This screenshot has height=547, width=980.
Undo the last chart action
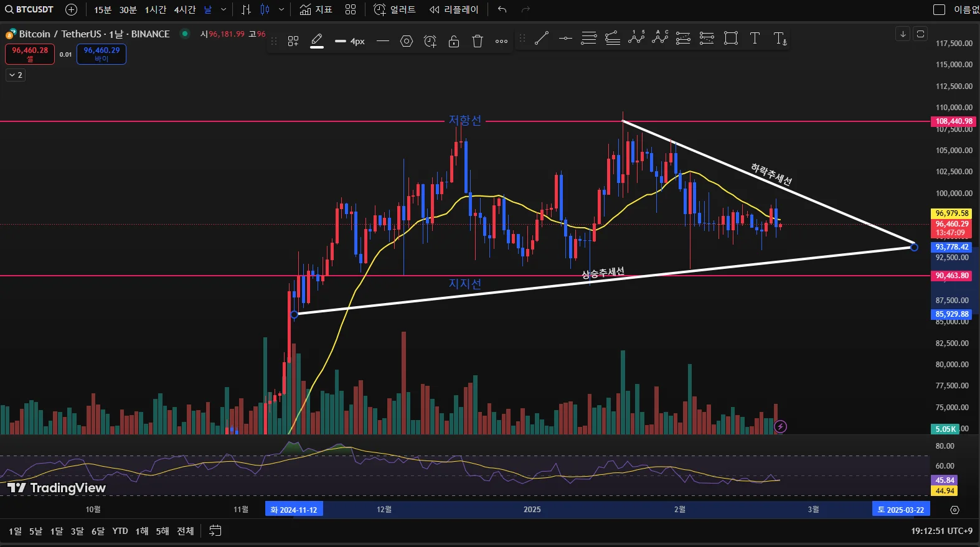pos(502,9)
